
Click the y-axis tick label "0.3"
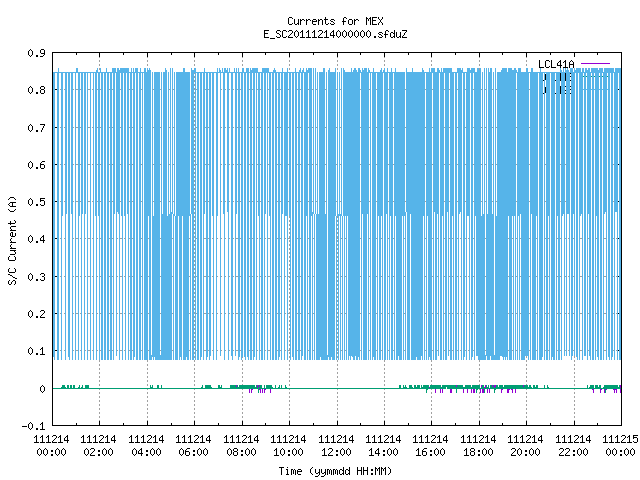tap(36, 277)
